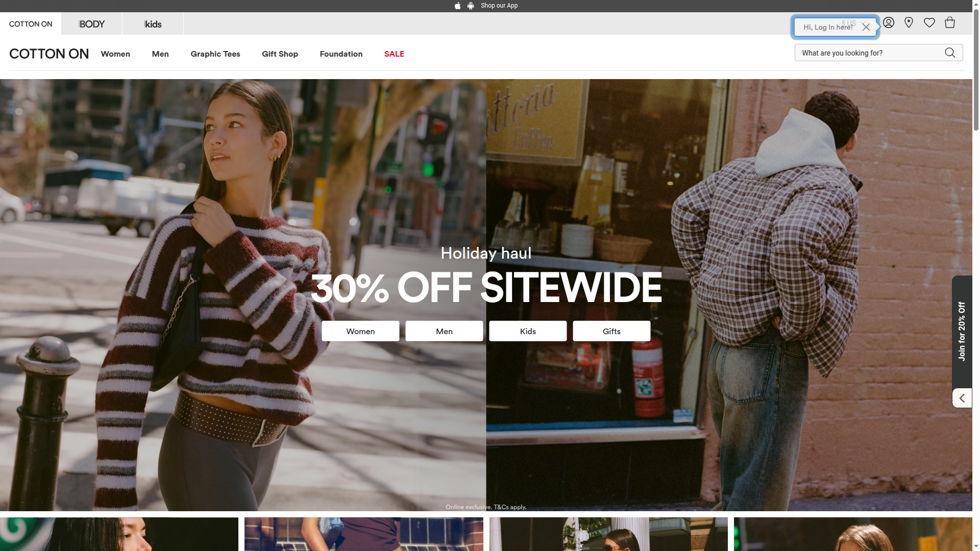The image size is (980, 551).
Task: View the shopping bag icon
Action: pos(950,22)
